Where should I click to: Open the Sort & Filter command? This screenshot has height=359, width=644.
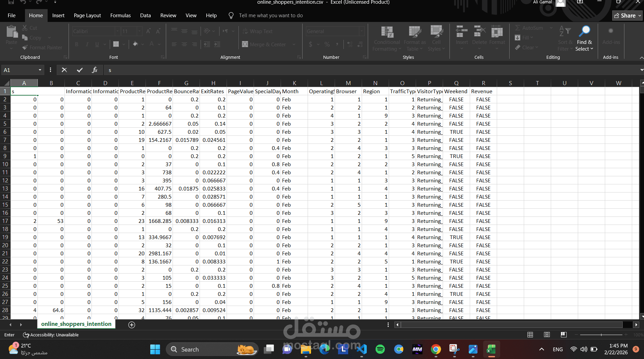pos(565,39)
